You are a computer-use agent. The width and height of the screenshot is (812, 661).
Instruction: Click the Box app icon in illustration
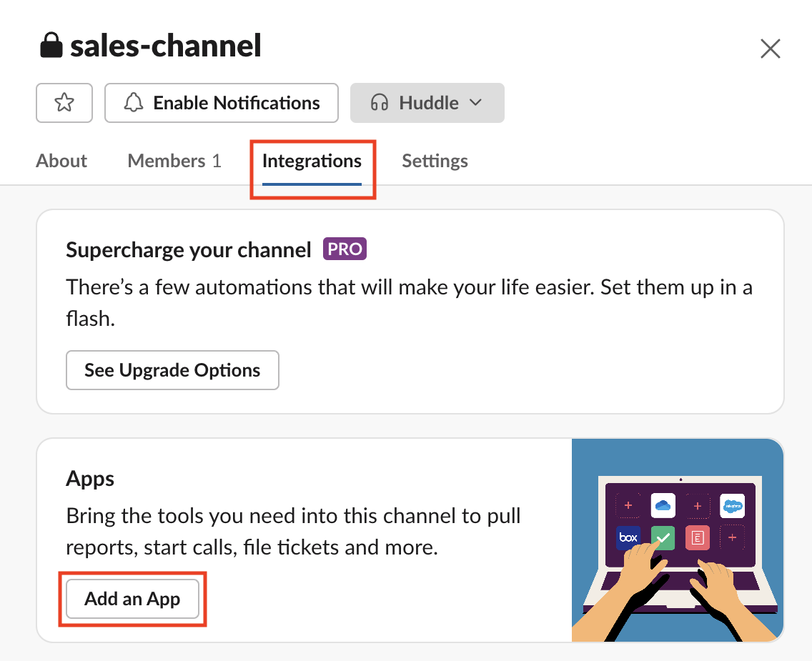coord(628,537)
